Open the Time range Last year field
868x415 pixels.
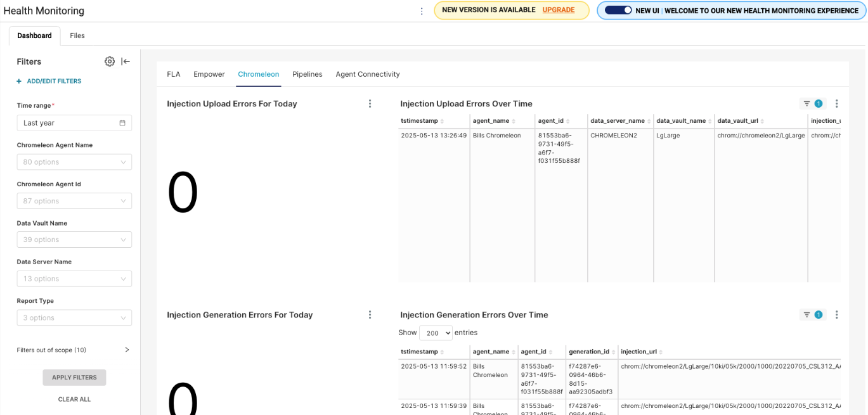(x=74, y=123)
